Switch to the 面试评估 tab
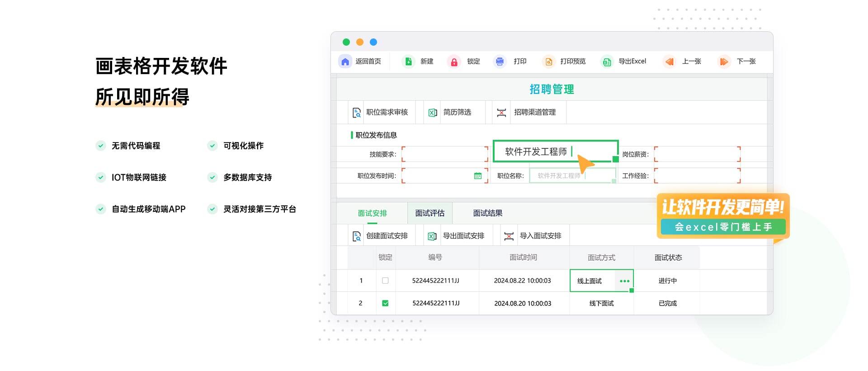This screenshot has width=868, height=371. 430,213
